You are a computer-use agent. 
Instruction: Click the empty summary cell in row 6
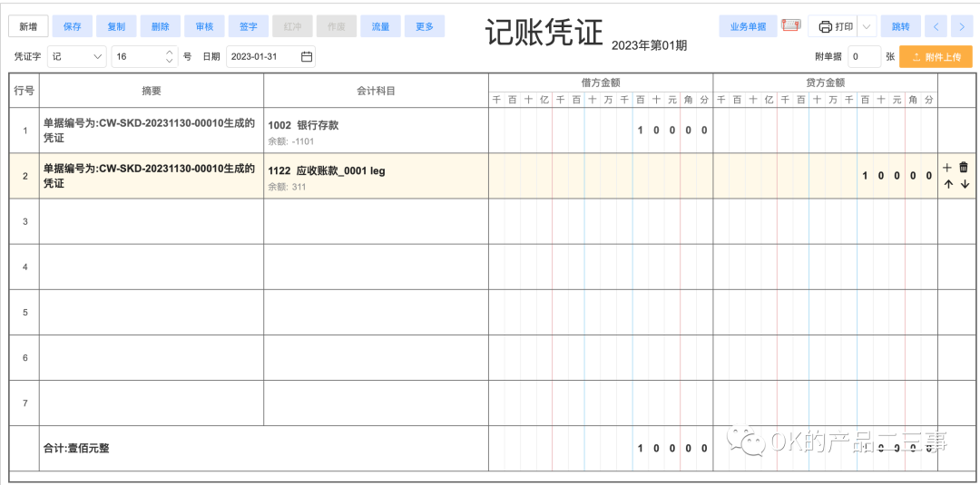152,358
